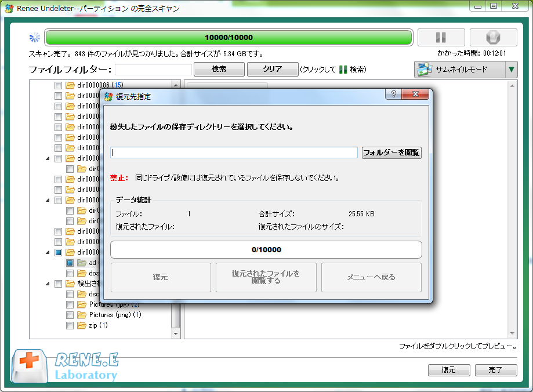The height and width of the screenshot is (392, 533).
Task: Tick the dsc folder checkbox
Action: pyautogui.click(x=70, y=295)
